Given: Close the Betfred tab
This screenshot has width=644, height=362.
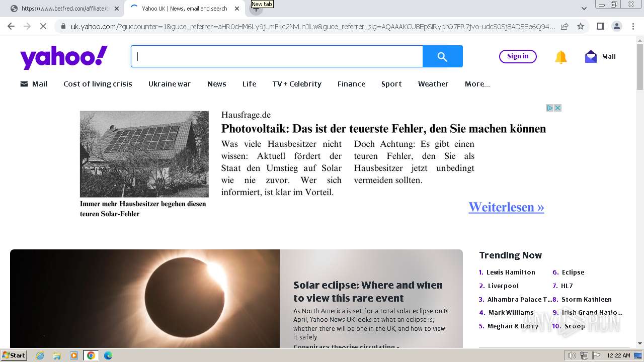Looking at the screenshot, I should [x=117, y=9].
